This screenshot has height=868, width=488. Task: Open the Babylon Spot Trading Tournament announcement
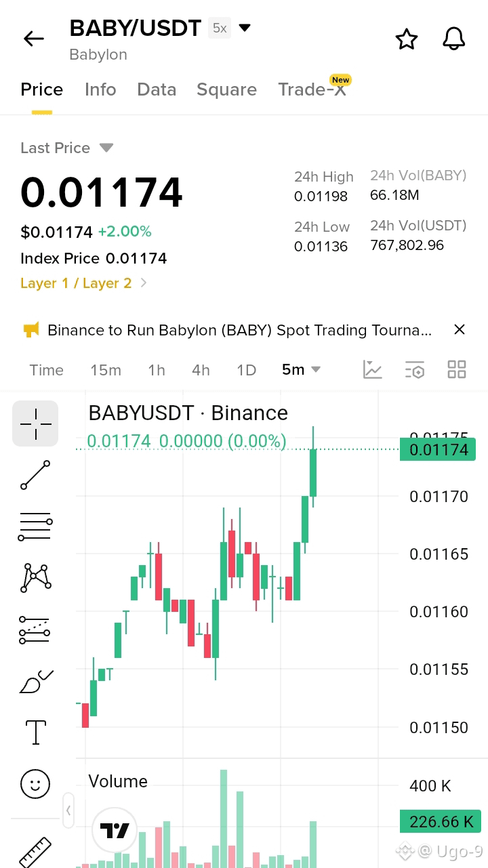tap(239, 330)
